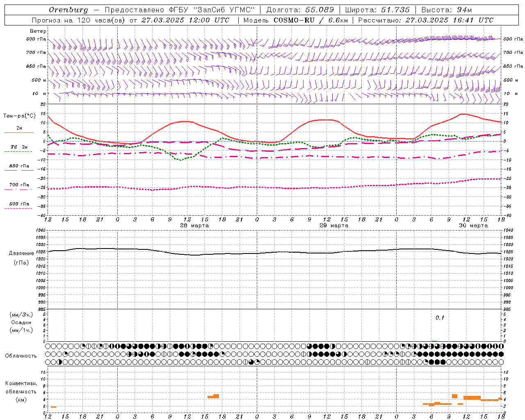
Task: Select the 'Прогноз на 120 часа(ов)' forecast text
Action: pyautogui.click(x=79, y=20)
